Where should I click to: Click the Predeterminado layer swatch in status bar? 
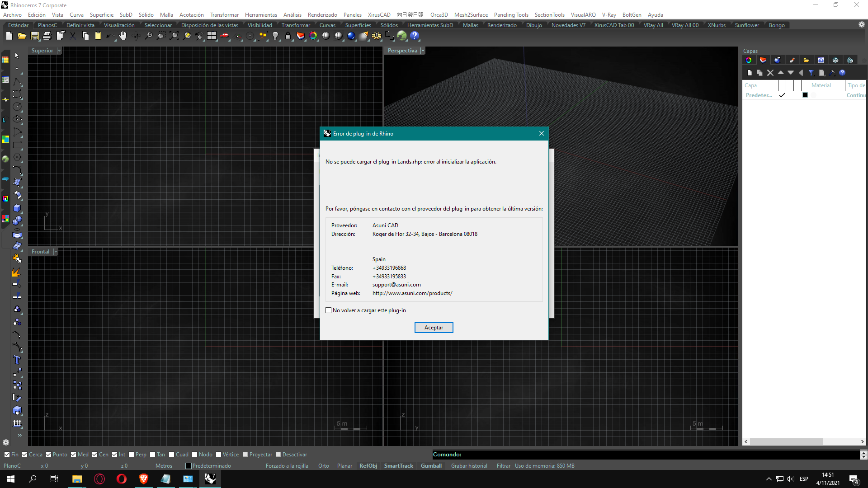point(188,466)
